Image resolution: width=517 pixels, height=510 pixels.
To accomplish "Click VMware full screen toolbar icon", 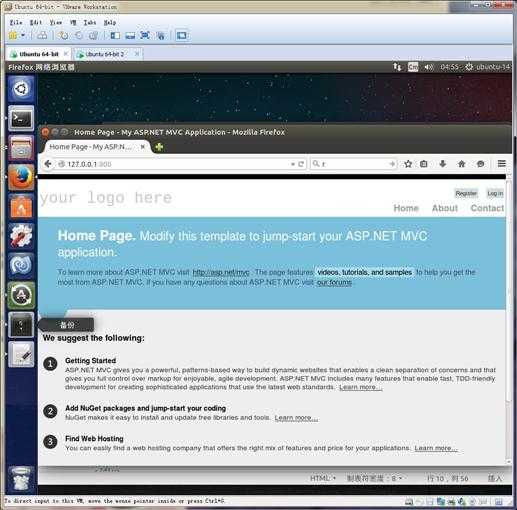I will point(145,35).
